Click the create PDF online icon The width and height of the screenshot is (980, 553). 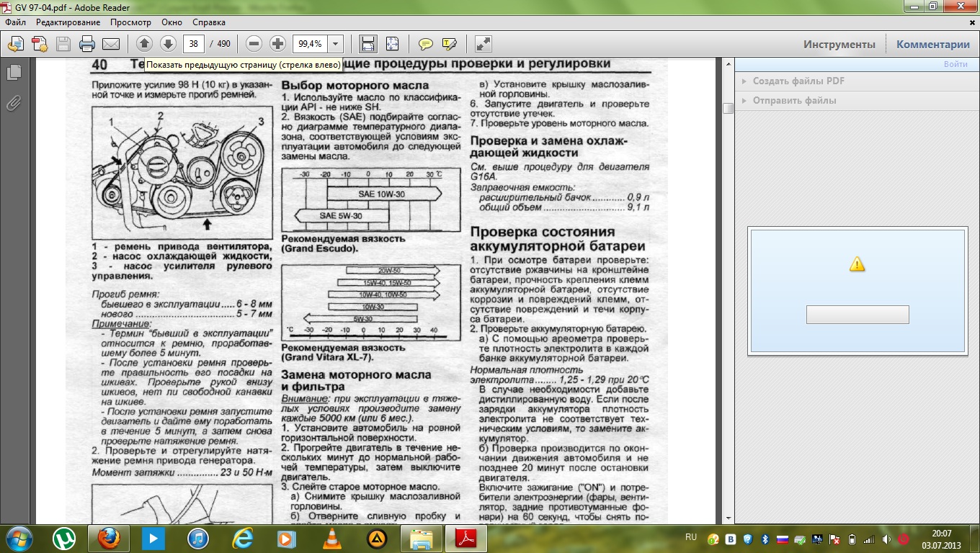click(x=40, y=44)
